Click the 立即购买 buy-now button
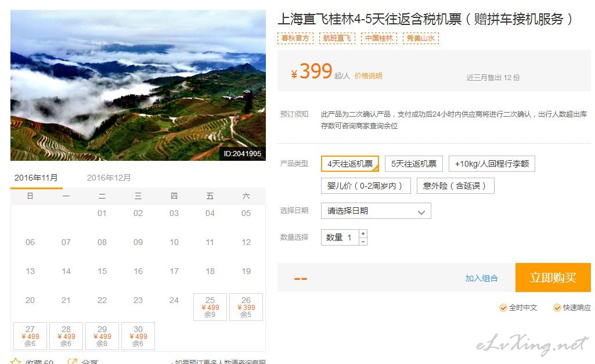Viewport: 595px width, 364px height. (x=553, y=277)
